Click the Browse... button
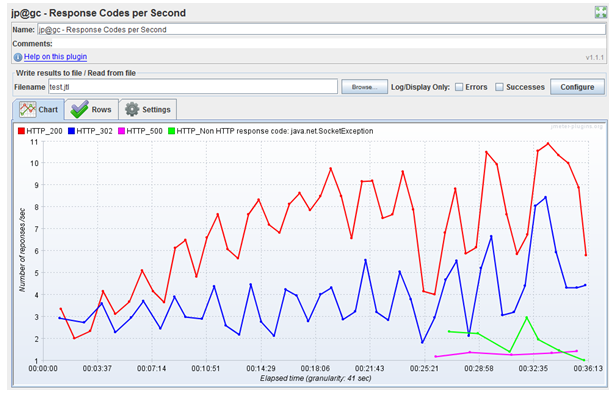The height and width of the screenshot is (393, 615). 364,87
